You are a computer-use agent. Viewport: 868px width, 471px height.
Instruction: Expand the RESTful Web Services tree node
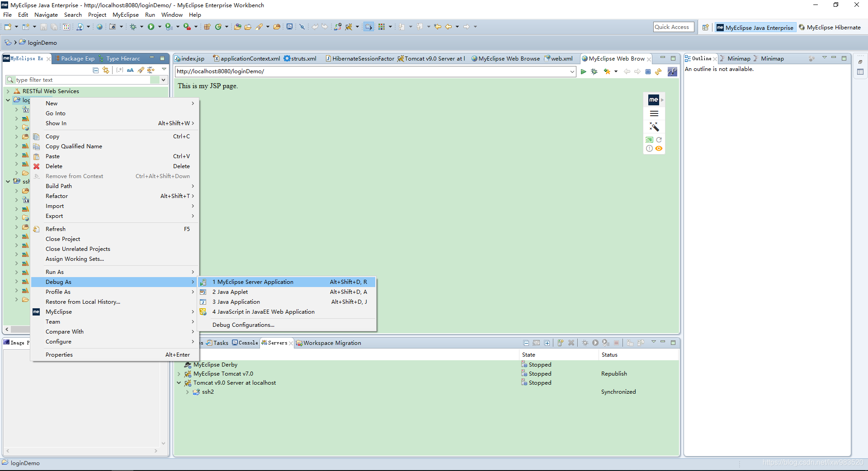click(x=8, y=91)
